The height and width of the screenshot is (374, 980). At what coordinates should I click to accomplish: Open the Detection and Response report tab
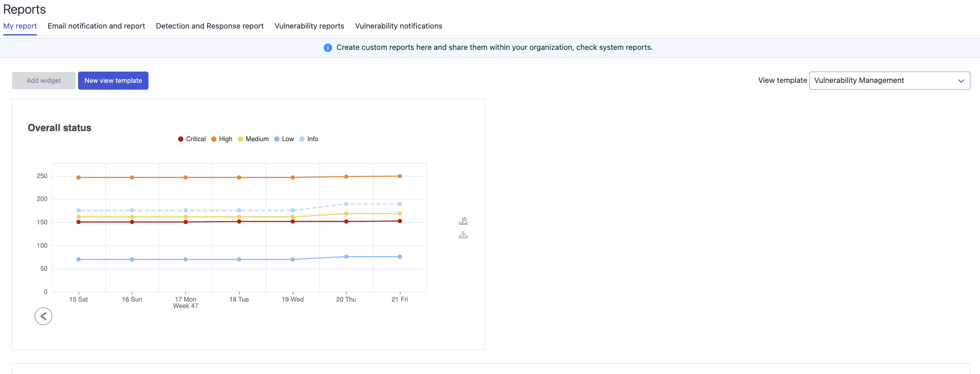[x=210, y=26]
